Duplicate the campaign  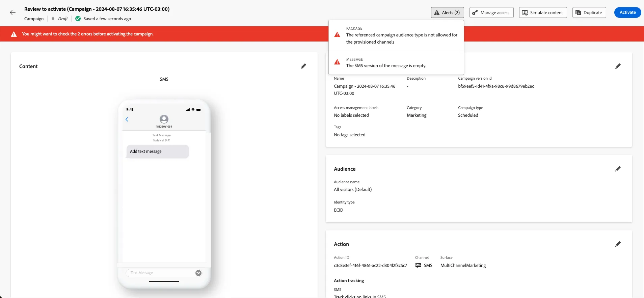coord(589,12)
